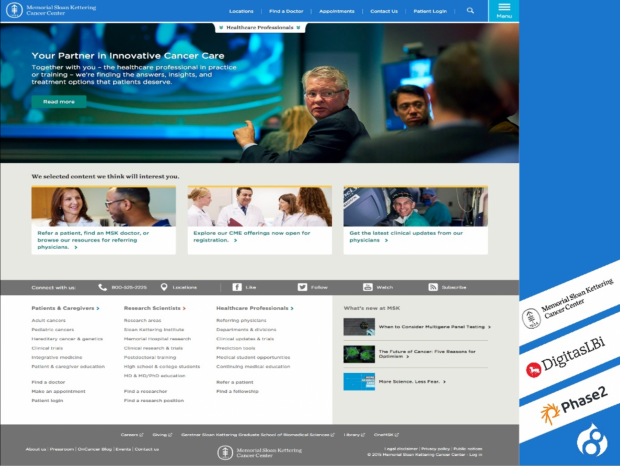Open the hamburger Menu button
This screenshot has height=466, width=620.
pyautogui.click(x=504, y=11)
